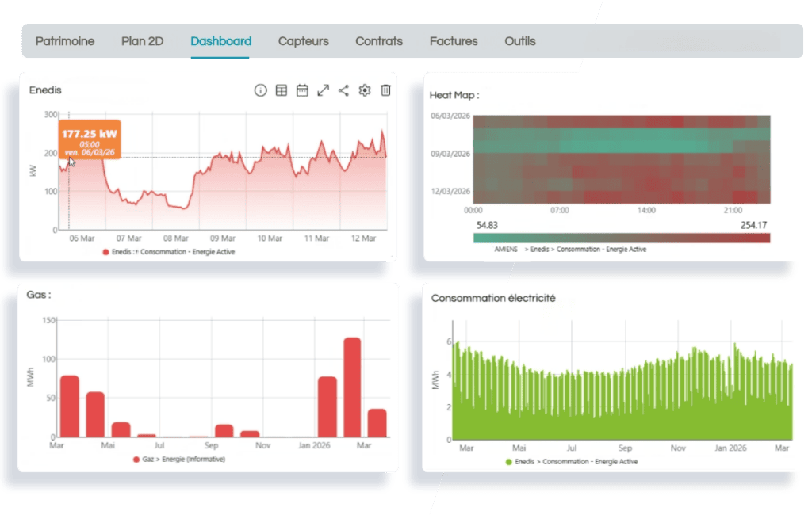The height and width of the screenshot is (515, 812).
Task: Toggle green Enedis Consommation legend series
Action: [571, 461]
